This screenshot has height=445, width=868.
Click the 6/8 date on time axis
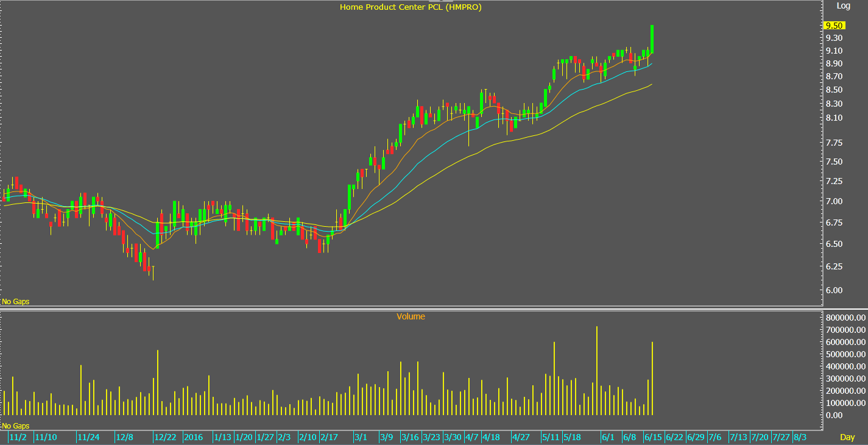pyautogui.click(x=629, y=437)
